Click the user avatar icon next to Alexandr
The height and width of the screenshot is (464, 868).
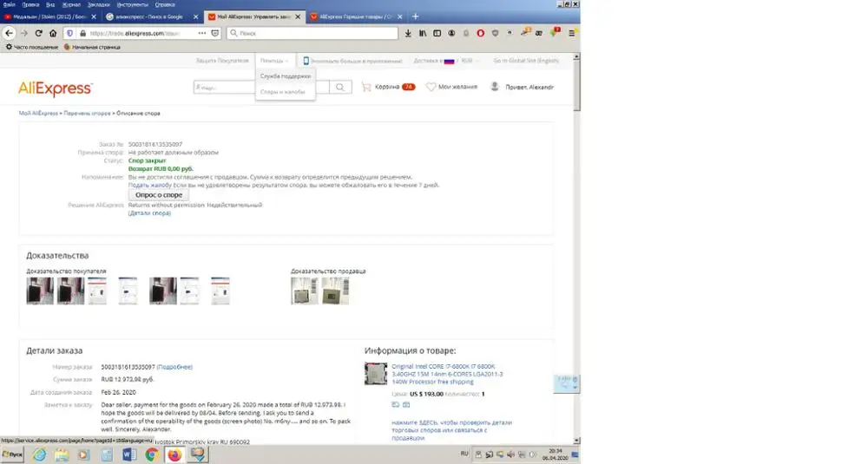click(x=495, y=87)
